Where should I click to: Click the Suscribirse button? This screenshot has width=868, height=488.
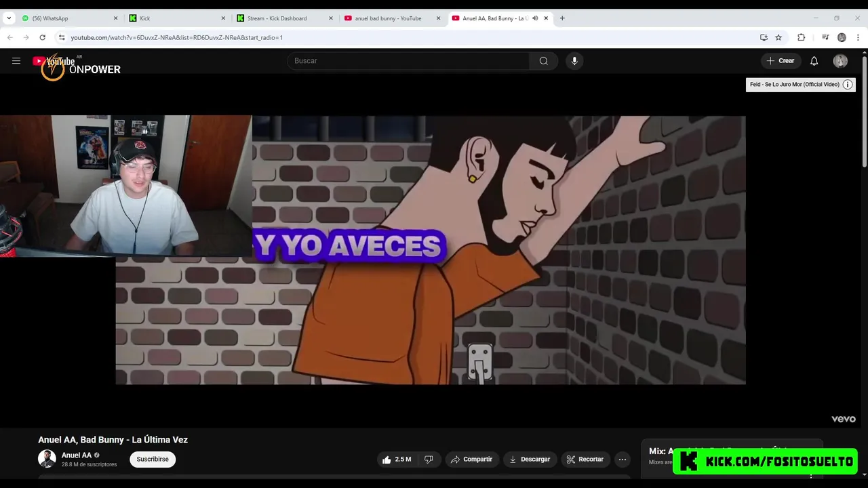pos(153,460)
